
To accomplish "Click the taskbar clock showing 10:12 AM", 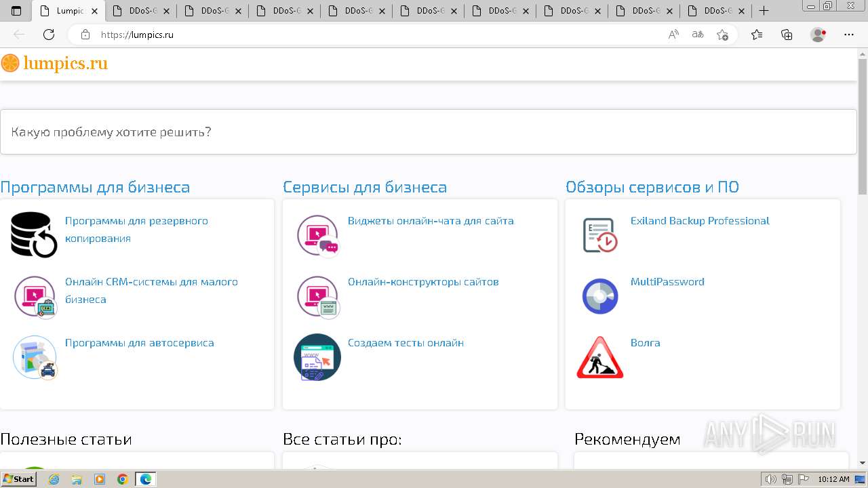I will (833, 479).
